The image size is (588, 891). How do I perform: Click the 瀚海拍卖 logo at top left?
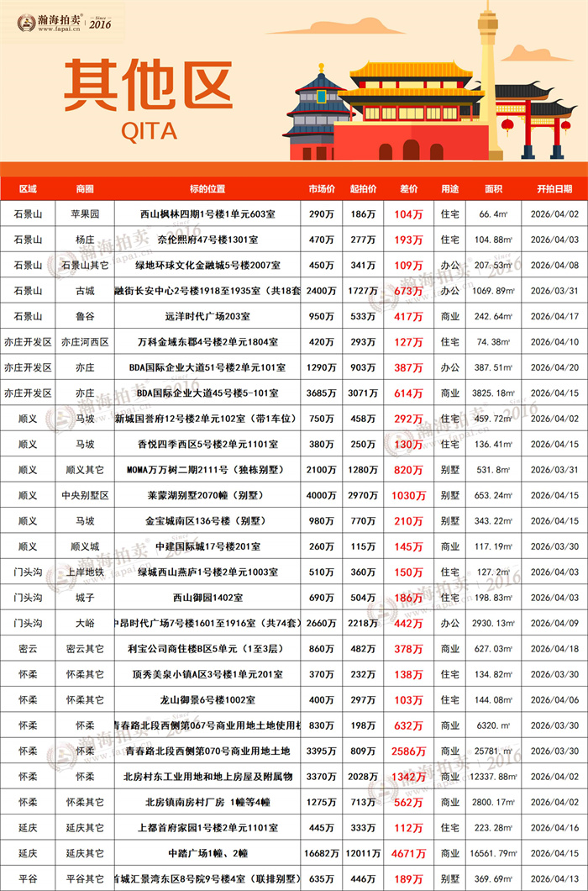[65, 19]
